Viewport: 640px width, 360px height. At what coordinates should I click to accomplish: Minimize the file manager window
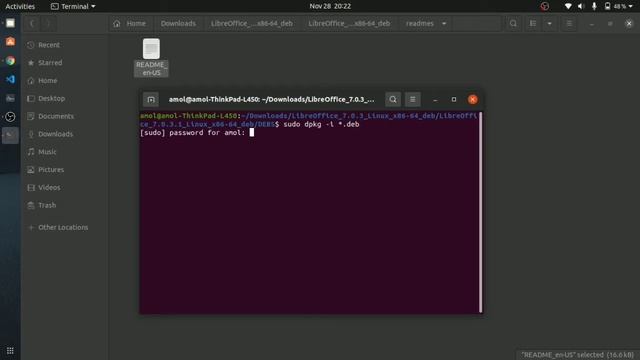591,24
